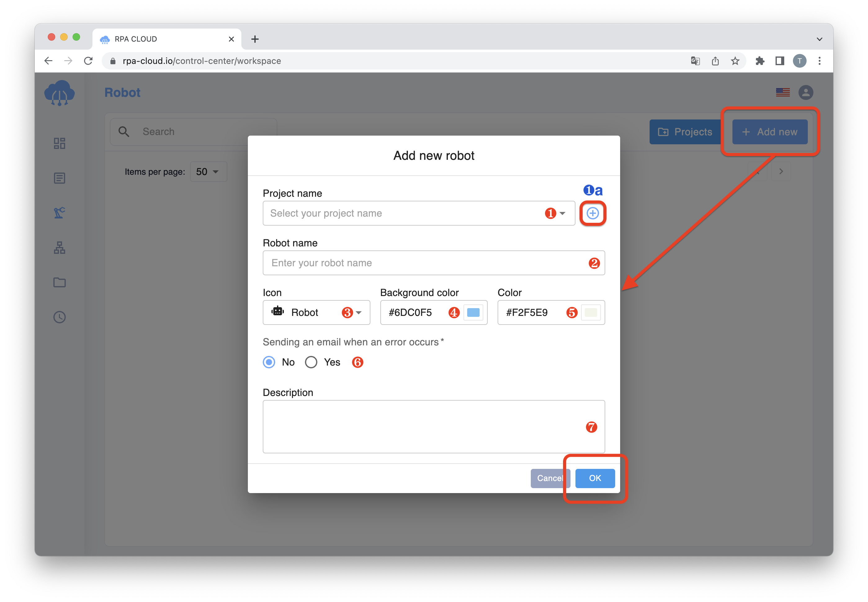Select the No radio option

click(269, 362)
